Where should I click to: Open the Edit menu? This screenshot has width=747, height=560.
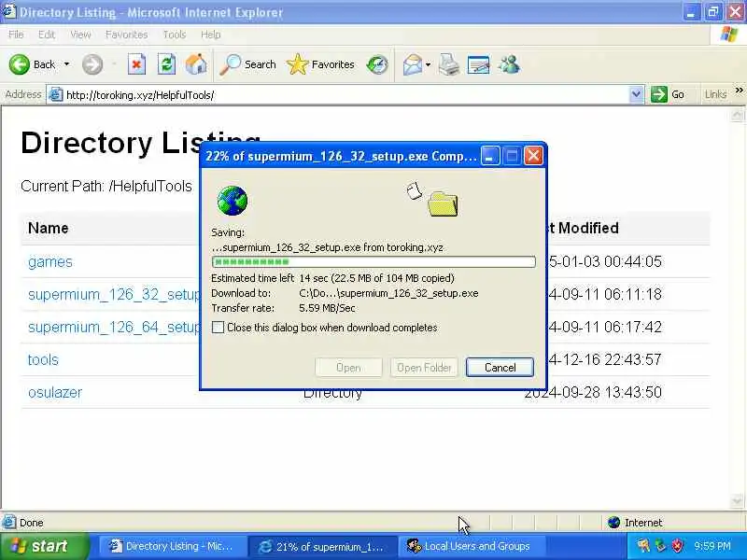tap(46, 35)
